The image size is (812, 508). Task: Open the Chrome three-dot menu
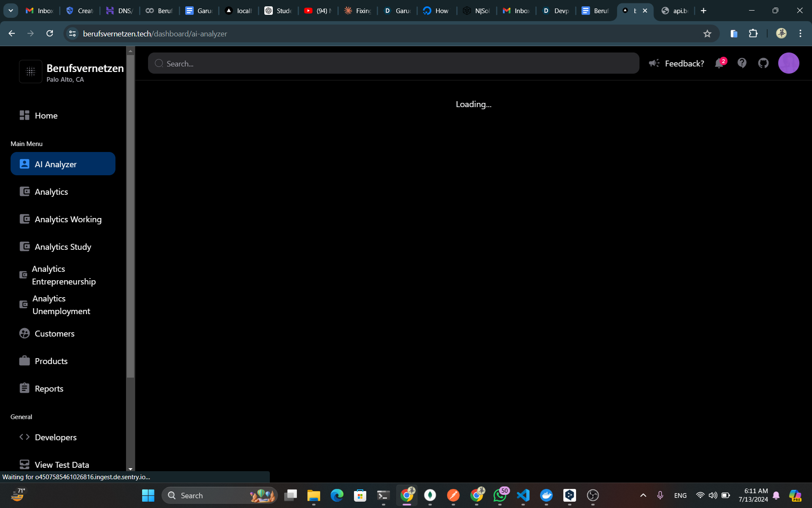[800, 33]
